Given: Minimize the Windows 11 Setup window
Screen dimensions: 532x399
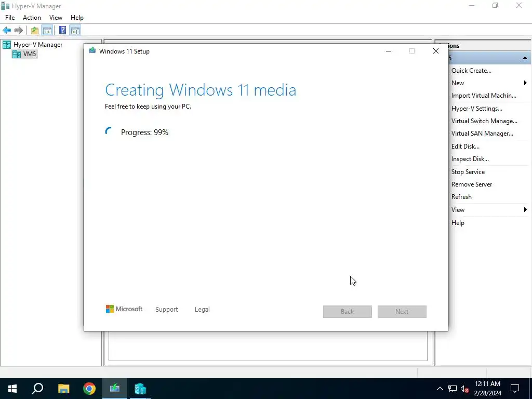Looking at the screenshot, I should tap(389, 51).
